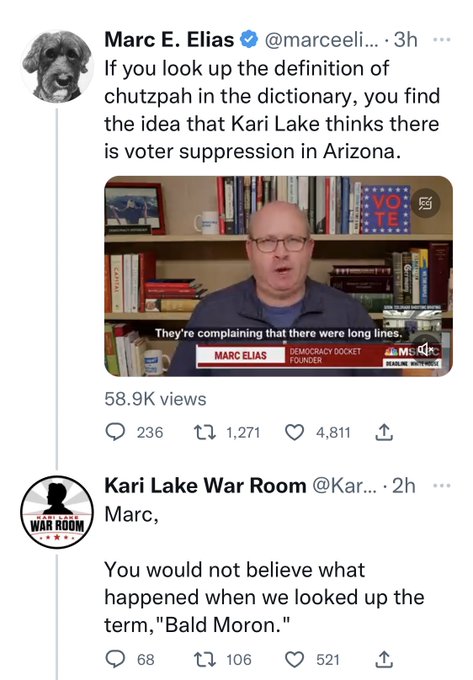Open the 3h timestamp link
The width and height of the screenshot is (473, 680).
[x=405, y=40]
